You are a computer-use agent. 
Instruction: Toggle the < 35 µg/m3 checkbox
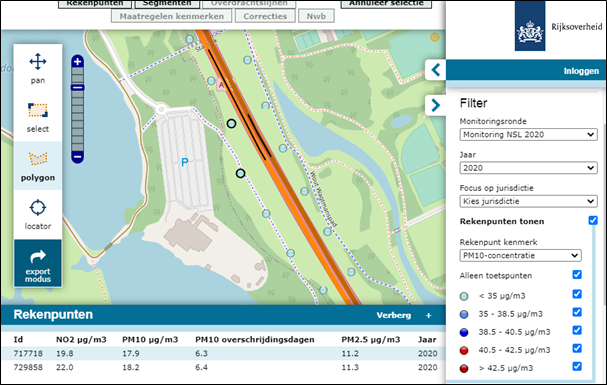click(x=577, y=294)
